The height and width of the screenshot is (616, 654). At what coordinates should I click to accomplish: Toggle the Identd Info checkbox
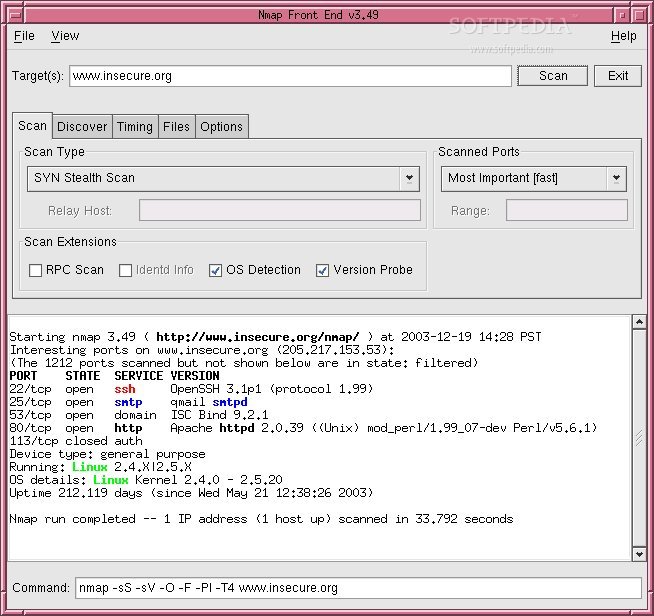126,270
